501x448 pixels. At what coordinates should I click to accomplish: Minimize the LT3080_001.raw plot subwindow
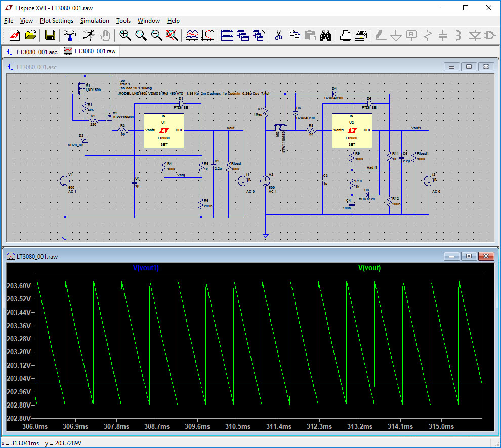[x=452, y=256]
